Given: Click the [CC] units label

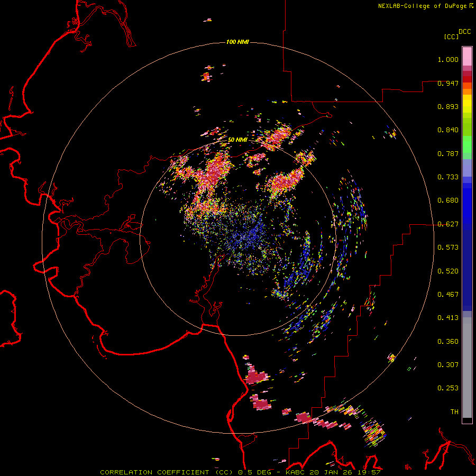Looking at the screenshot, I should click(x=451, y=36).
